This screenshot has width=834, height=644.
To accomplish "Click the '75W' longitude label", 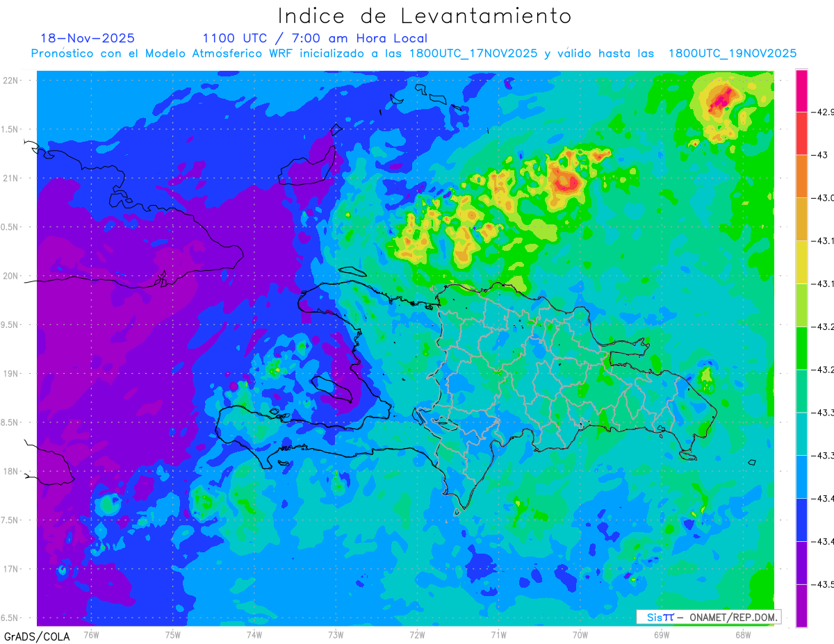I will [173, 634].
